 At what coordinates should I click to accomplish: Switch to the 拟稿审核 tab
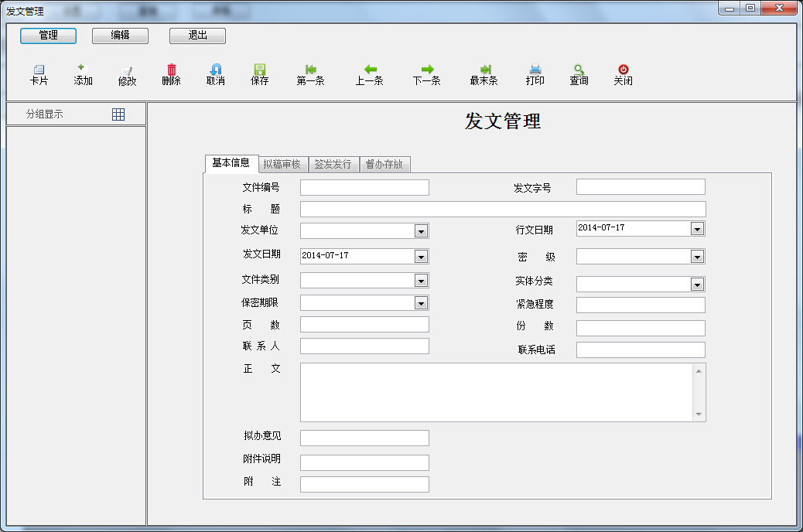(x=282, y=164)
